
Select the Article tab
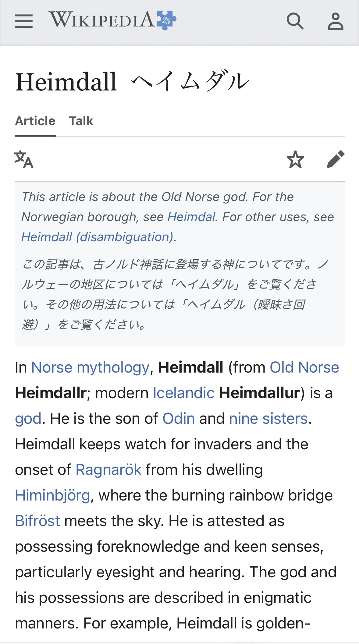tap(35, 121)
